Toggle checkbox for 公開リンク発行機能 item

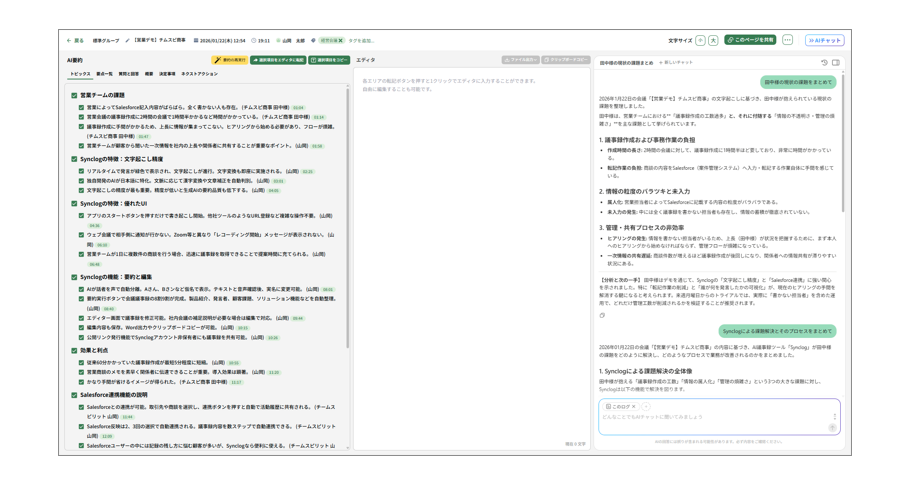(82, 338)
